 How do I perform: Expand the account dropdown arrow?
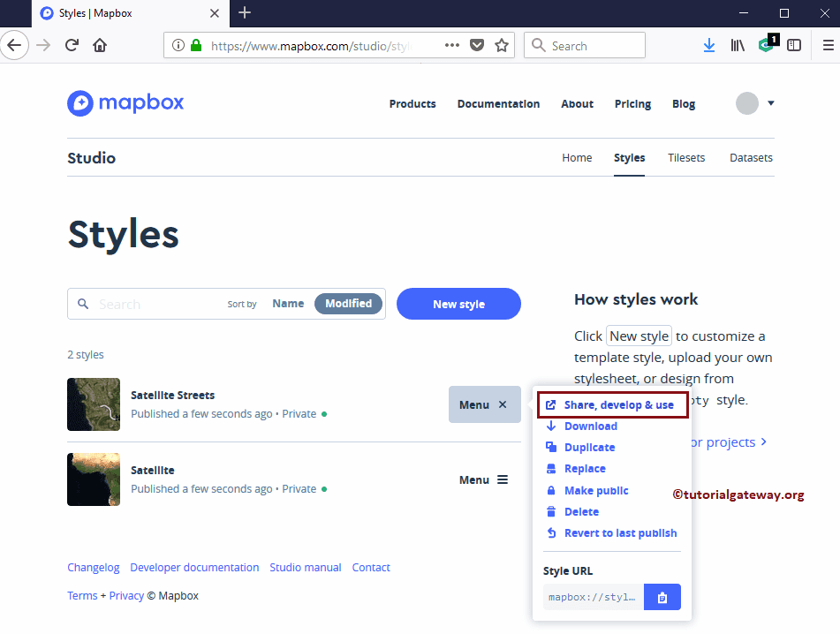coord(771,103)
